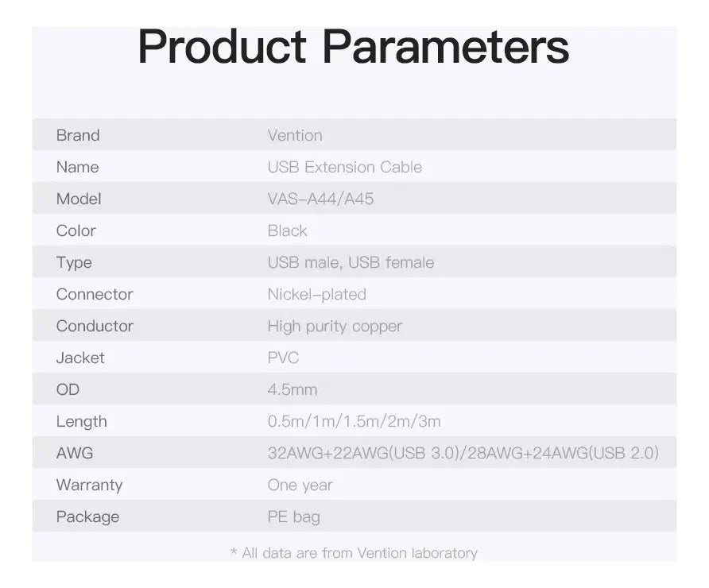Click the Color row label
This screenshot has height=588, width=709.
[76, 230]
